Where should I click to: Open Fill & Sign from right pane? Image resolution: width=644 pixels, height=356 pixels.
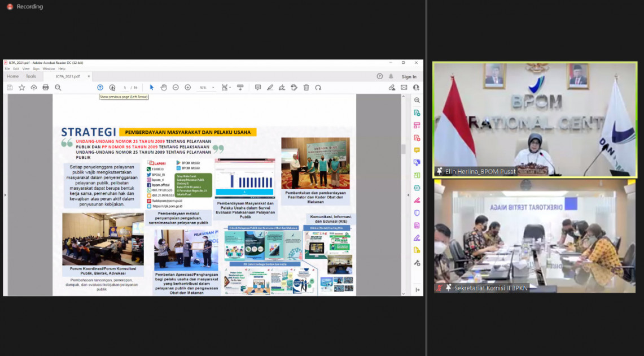click(x=417, y=237)
